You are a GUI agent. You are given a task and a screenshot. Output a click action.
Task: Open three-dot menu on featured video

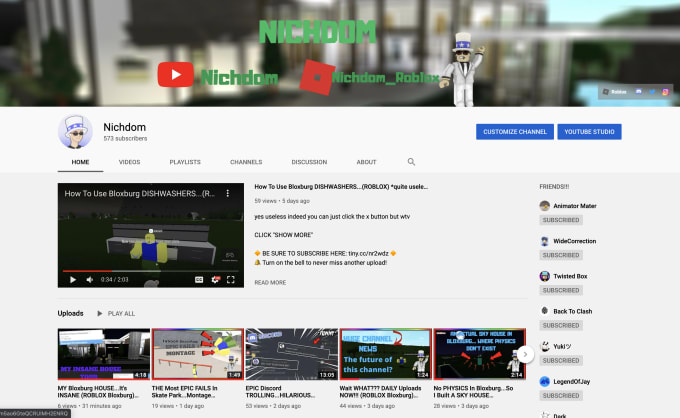(228, 193)
